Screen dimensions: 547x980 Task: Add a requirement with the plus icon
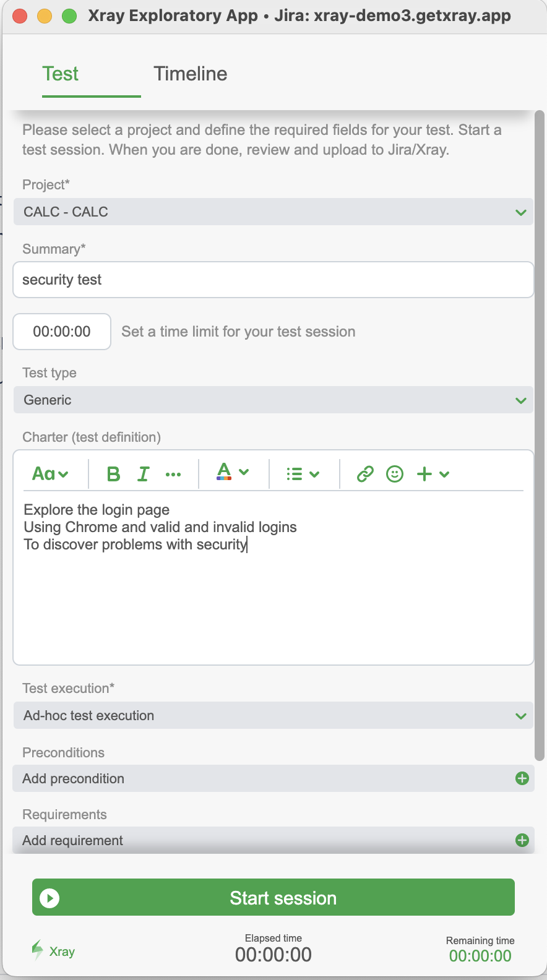522,840
